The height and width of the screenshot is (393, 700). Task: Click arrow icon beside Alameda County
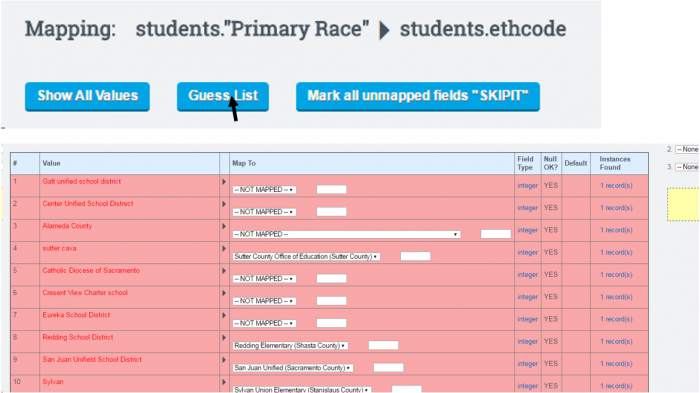click(224, 226)
